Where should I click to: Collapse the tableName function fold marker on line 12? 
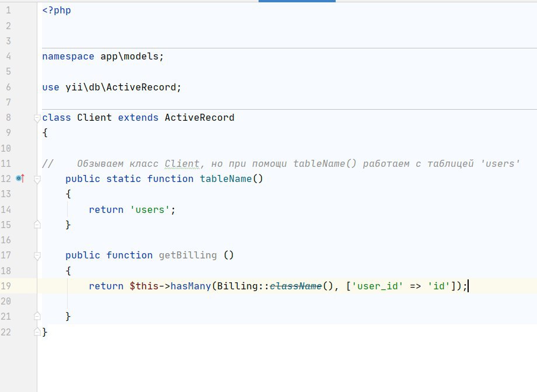[37, 180]
